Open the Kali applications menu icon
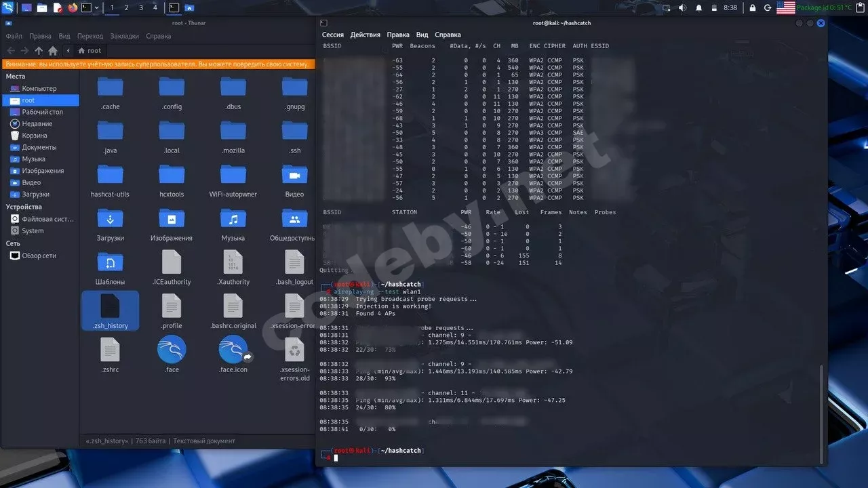868x488 pixels. pyautogui.click(x=7, y=7)
